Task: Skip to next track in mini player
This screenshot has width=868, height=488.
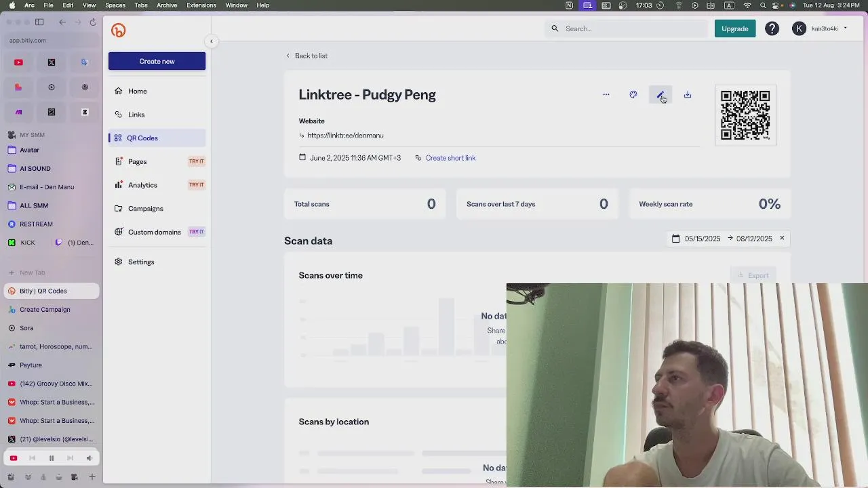Action: tap(70, 458)
